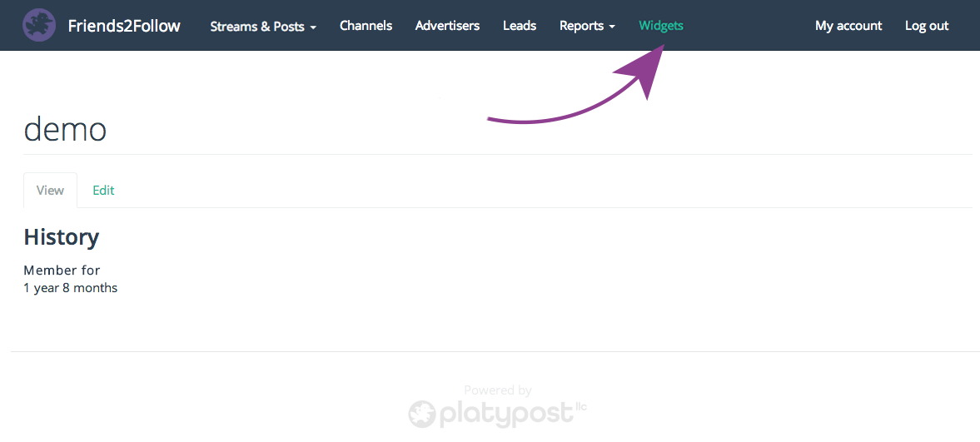Image resolution: width=980 pixels, height=442 pixels.
Task: Switch to the Edit tab
Action: [x=103, y=191]
